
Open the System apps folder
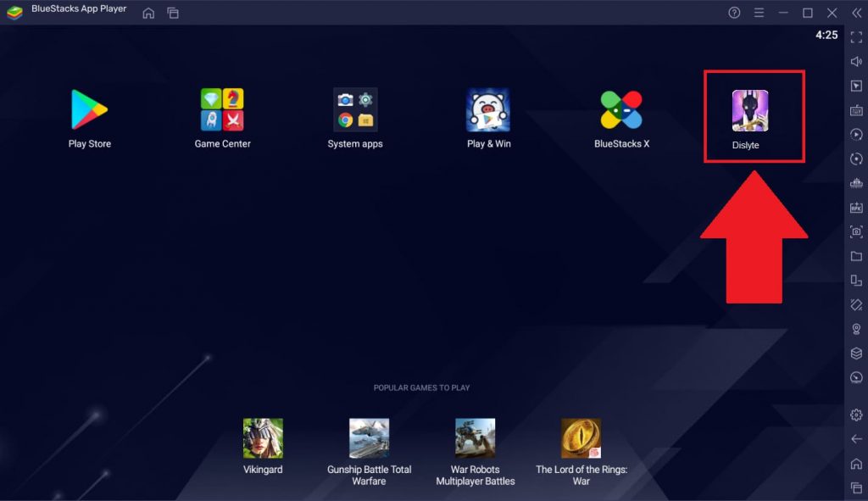point(355,109)
